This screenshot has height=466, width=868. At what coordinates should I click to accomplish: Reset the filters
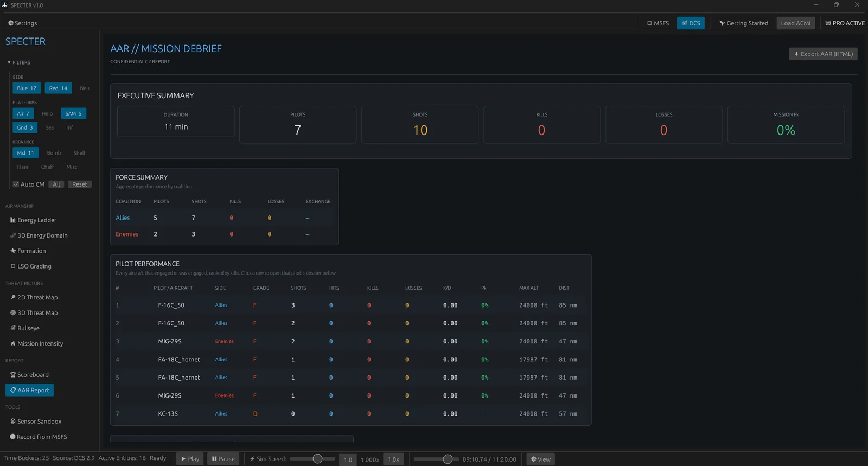(x=80, y=184)
